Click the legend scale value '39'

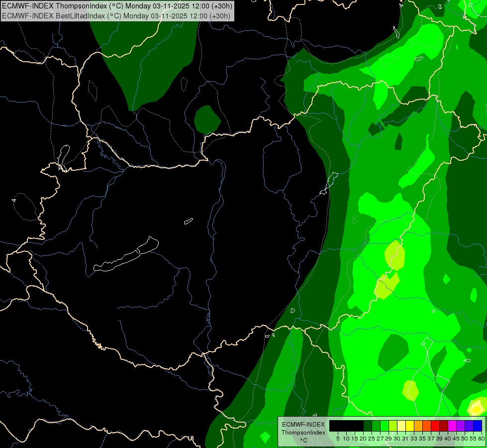pyautogui.click(x=439, y=439)
